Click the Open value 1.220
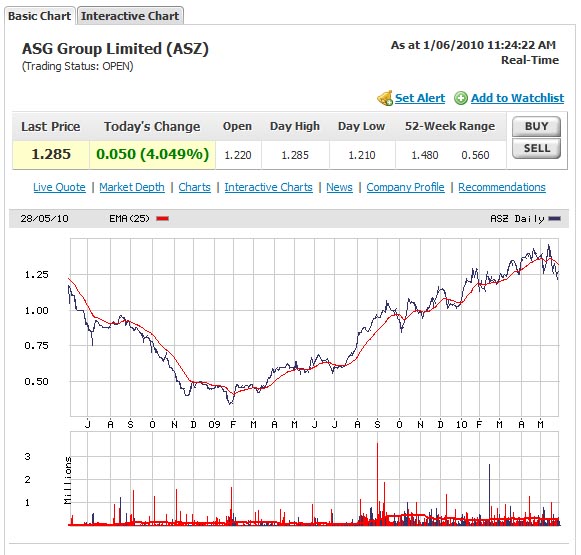Image resolution: width=581 pixels, height=555 pixels. 238,155
